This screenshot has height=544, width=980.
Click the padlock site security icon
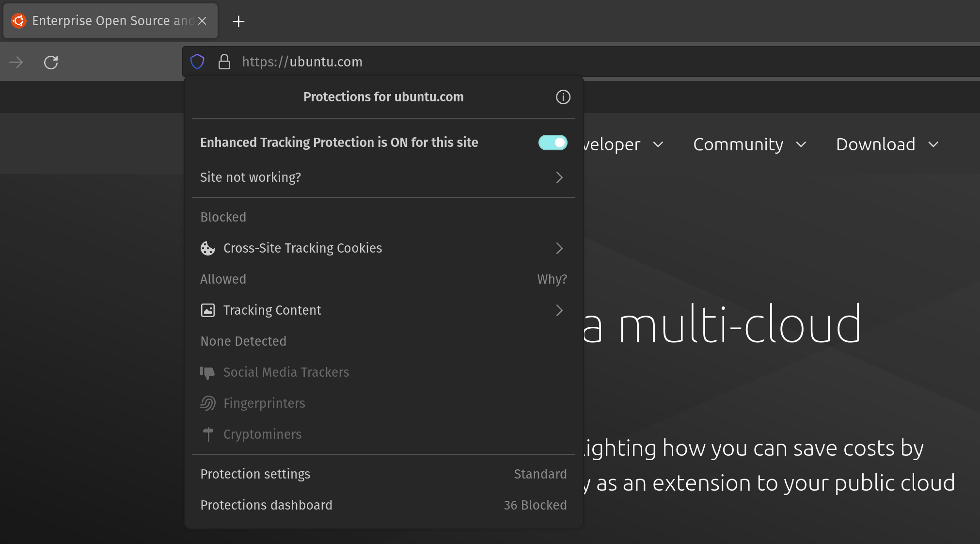(x=224, y=62)
